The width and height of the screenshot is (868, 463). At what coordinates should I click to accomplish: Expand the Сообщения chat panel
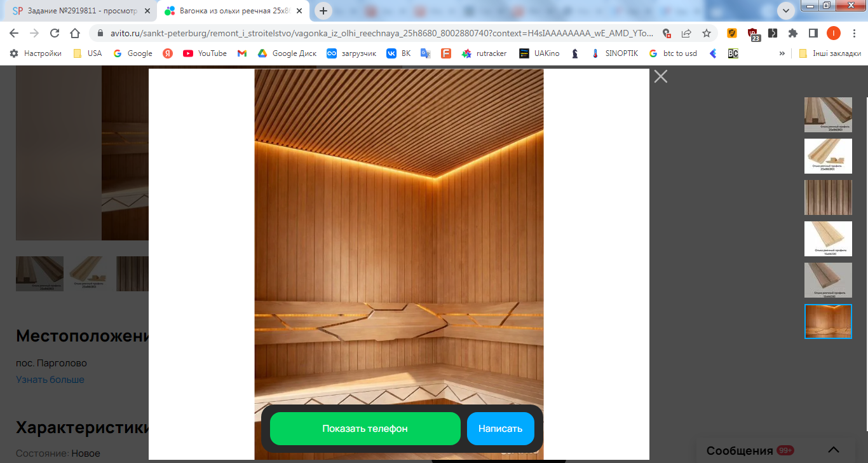click(833, 450)
